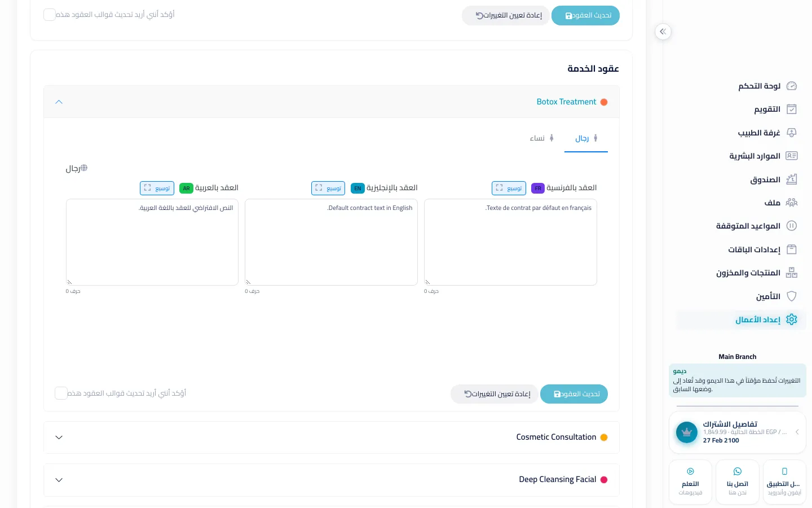Check Botox section confirm update checkbox

[61, 393]
